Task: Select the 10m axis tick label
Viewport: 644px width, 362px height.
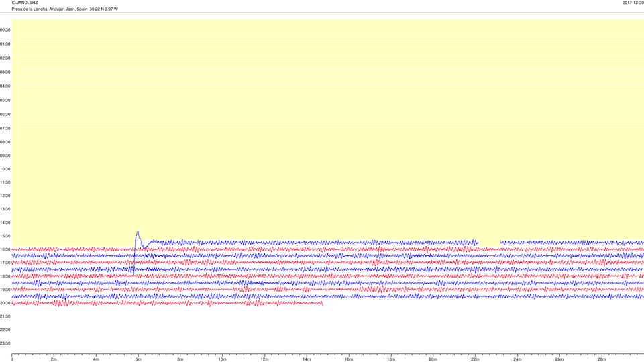Action: [x=222, y=359]
